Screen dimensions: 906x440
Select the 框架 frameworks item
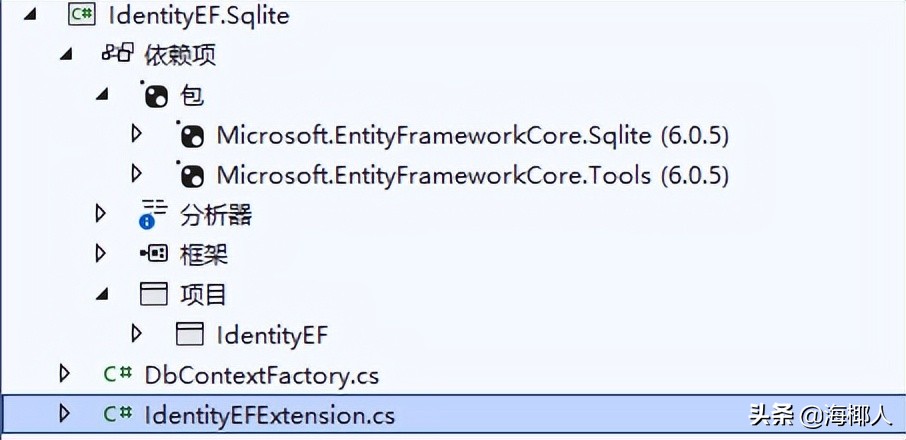coord(204,255)
